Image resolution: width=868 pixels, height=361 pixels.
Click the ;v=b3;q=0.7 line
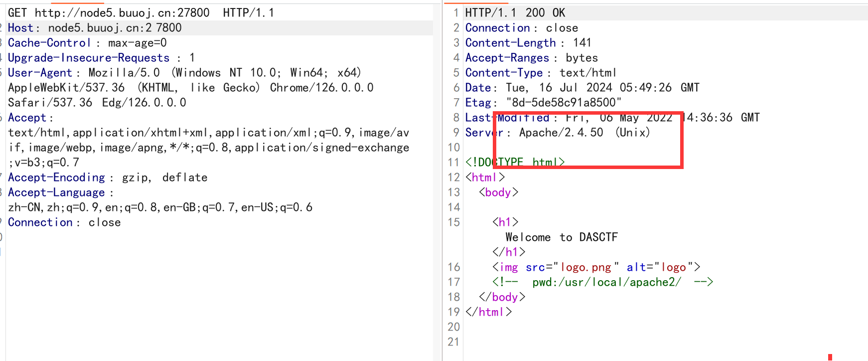click(x=44, y=163)
